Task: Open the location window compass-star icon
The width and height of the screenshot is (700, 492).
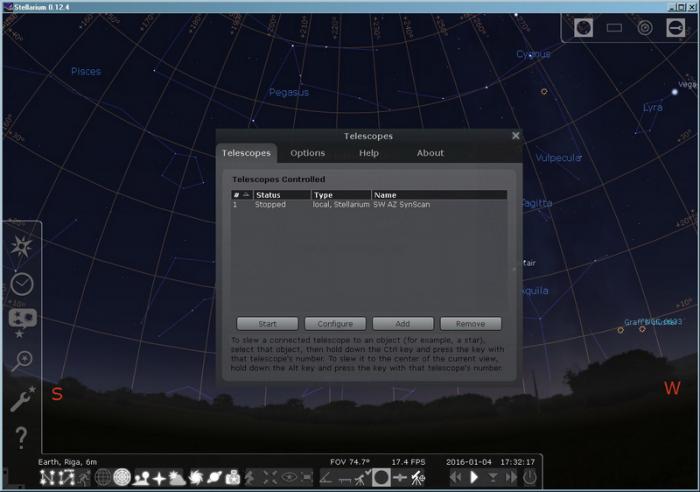Action: [x=21, y=246]
